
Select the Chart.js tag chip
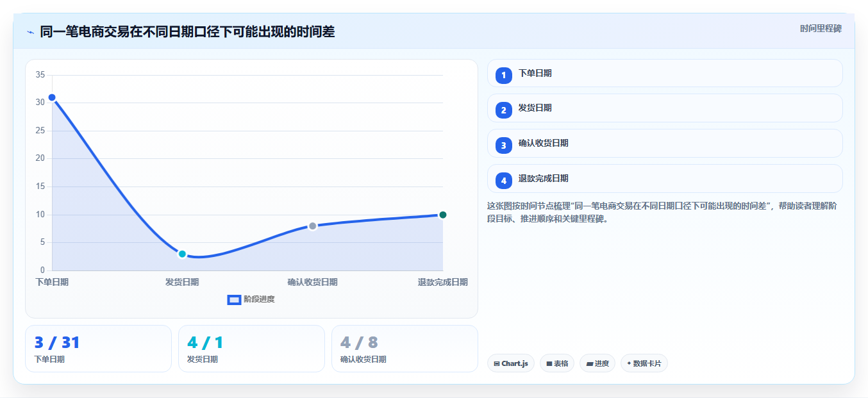tap(511, 363)
